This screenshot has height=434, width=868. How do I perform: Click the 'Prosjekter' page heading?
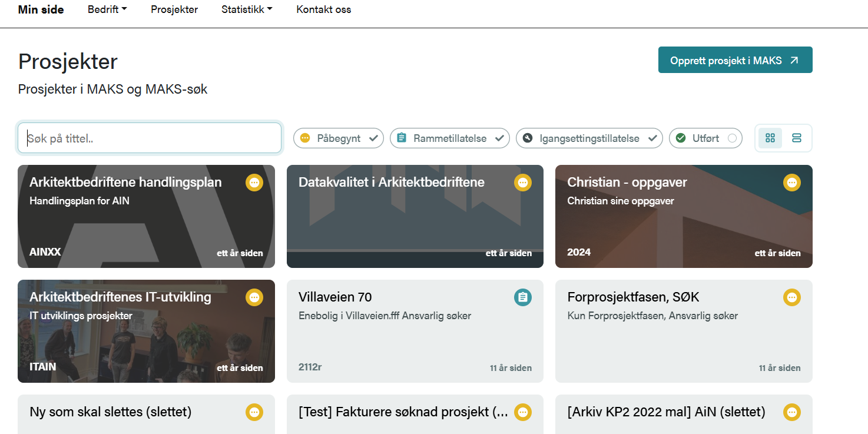click(68, 62)
